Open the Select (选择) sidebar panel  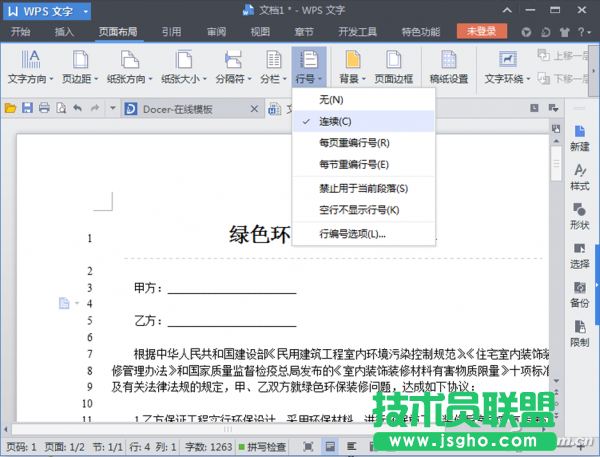pos(579,256)
